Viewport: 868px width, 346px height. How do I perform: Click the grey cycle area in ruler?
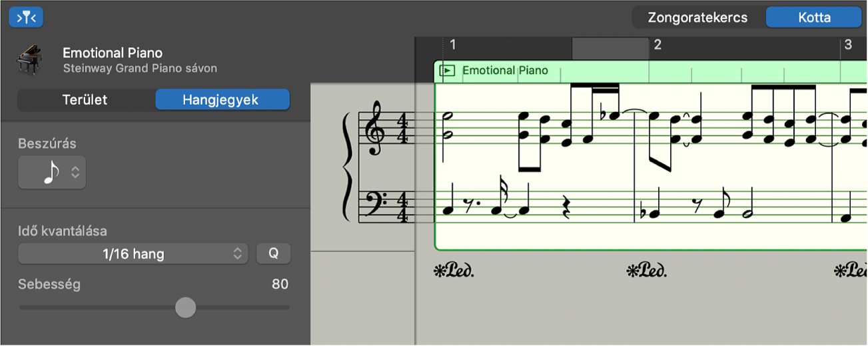click(x=610, y=49)
